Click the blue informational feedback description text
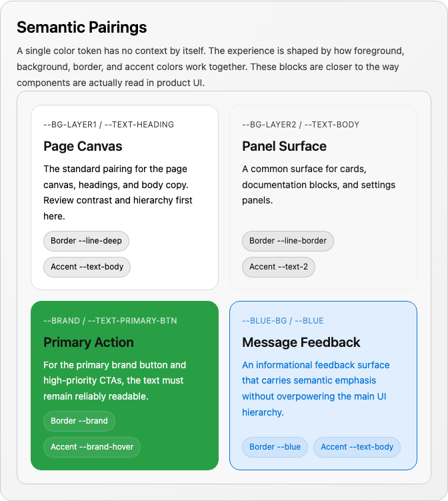448x501 pixels. (x=315, y=388)
